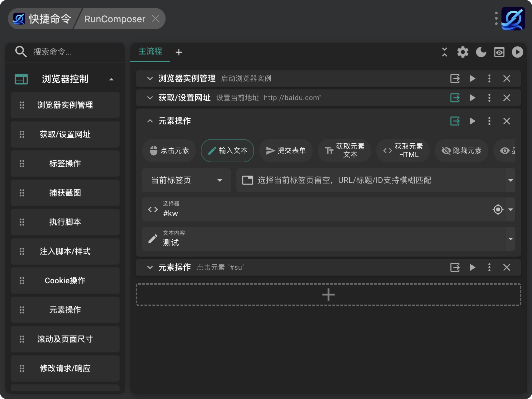
Task: Toggle dark mode moon icon
Action: pos(481,52)
